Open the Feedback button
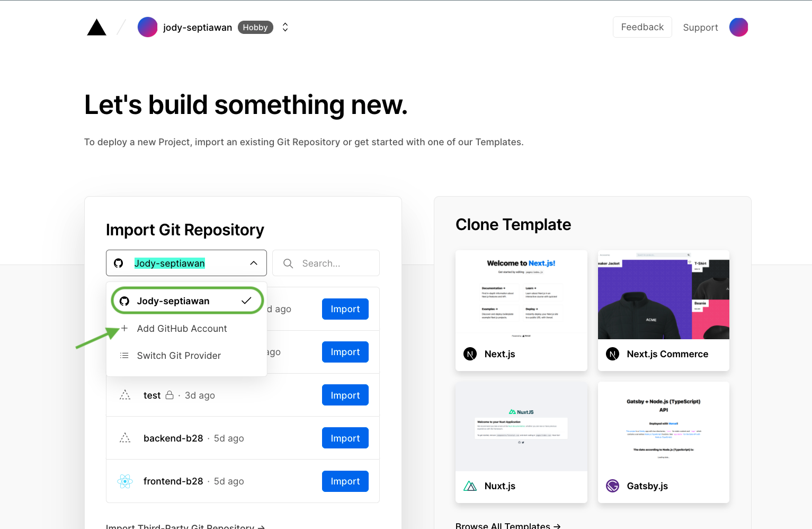812x529 pixels. click(x=643, y=27)
